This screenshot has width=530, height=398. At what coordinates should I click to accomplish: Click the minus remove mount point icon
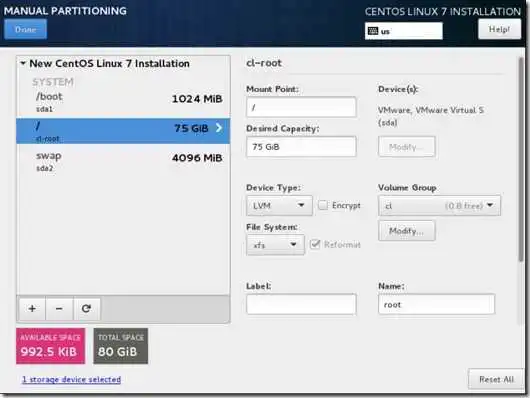(59, 308)
